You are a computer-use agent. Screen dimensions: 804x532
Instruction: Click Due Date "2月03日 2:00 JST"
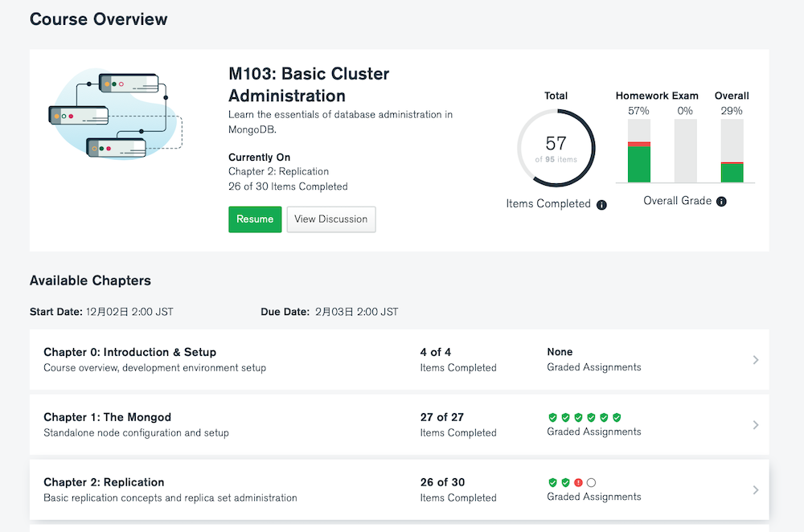(x=356, y=312)
